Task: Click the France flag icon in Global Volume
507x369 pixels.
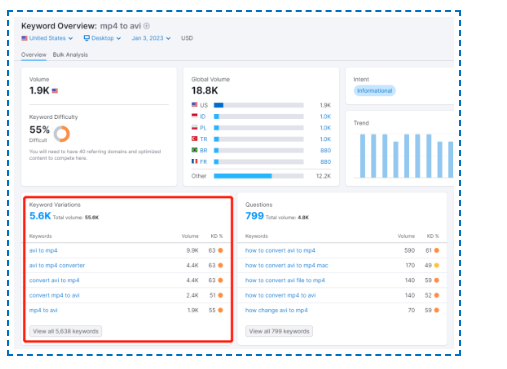Action: (x=194, y=161)
